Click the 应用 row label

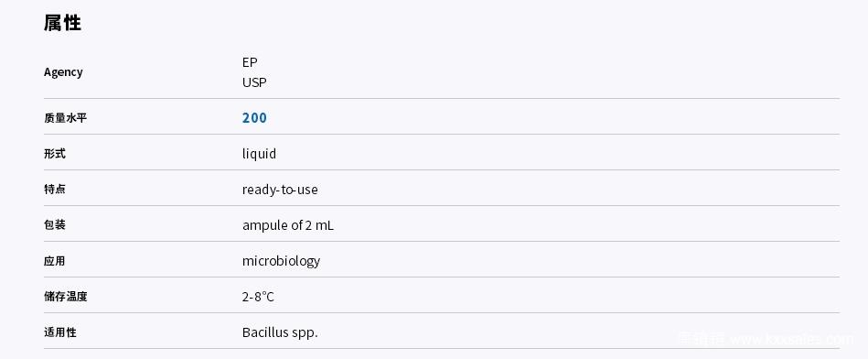click(55, 260)
